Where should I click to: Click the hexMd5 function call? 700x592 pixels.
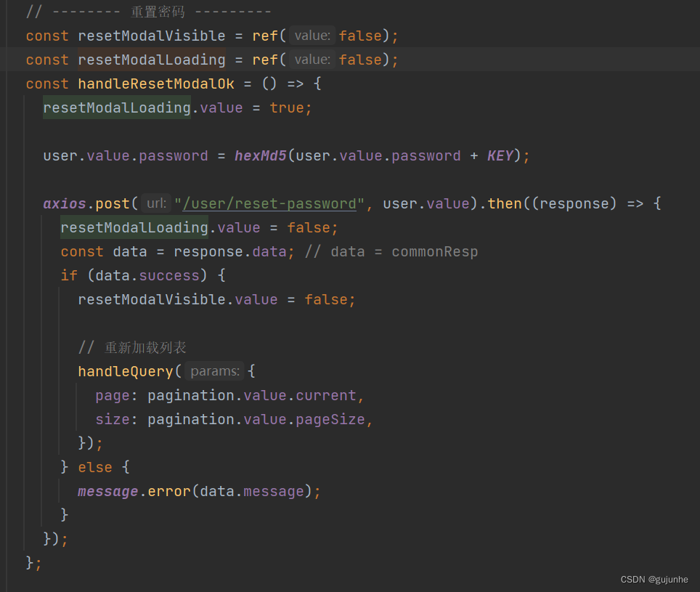click(260, 155)
